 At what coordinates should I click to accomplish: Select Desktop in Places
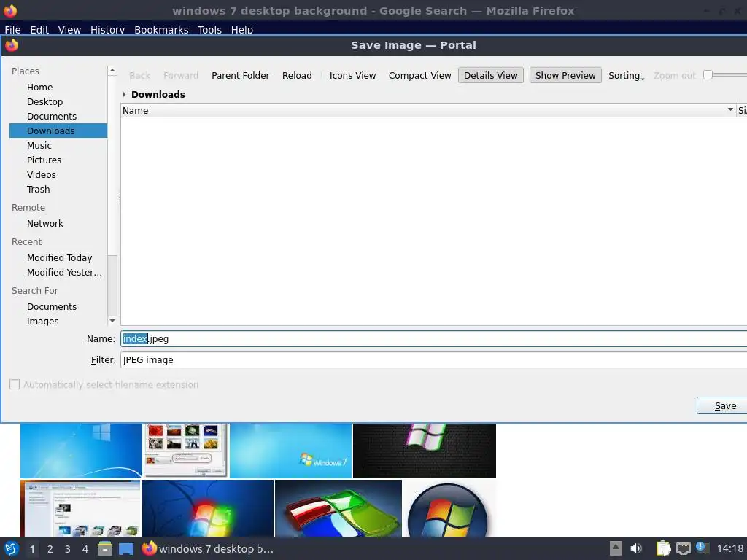58,102
